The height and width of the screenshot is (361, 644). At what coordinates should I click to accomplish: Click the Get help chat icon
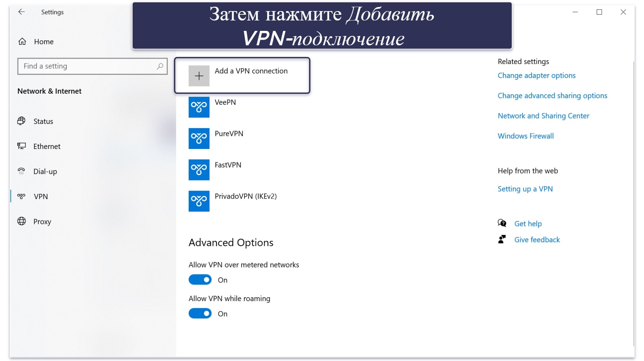[502, 223]
